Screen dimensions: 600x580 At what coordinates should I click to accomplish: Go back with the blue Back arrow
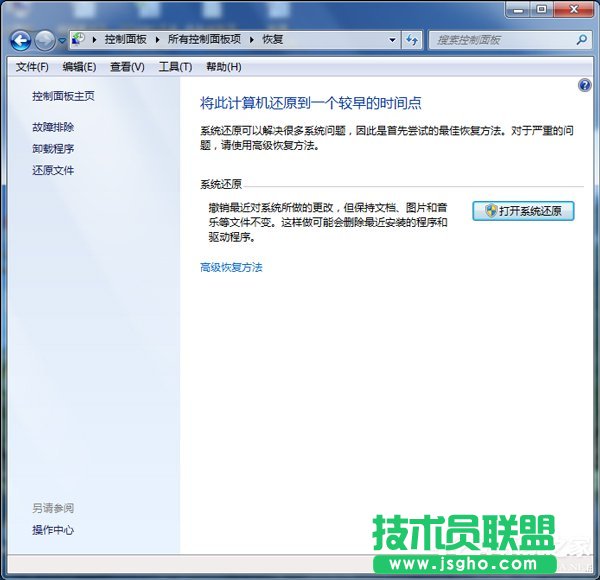click(x=20, y=40)
